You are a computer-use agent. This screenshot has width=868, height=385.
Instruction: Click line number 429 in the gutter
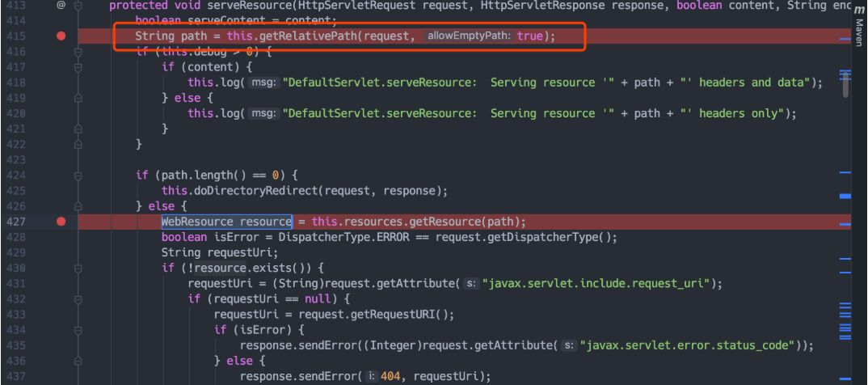(x=15, y=252)
